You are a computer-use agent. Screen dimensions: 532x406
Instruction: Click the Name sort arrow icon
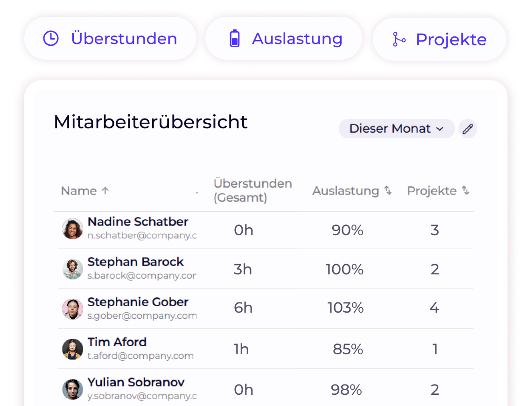tap(105, 190)
